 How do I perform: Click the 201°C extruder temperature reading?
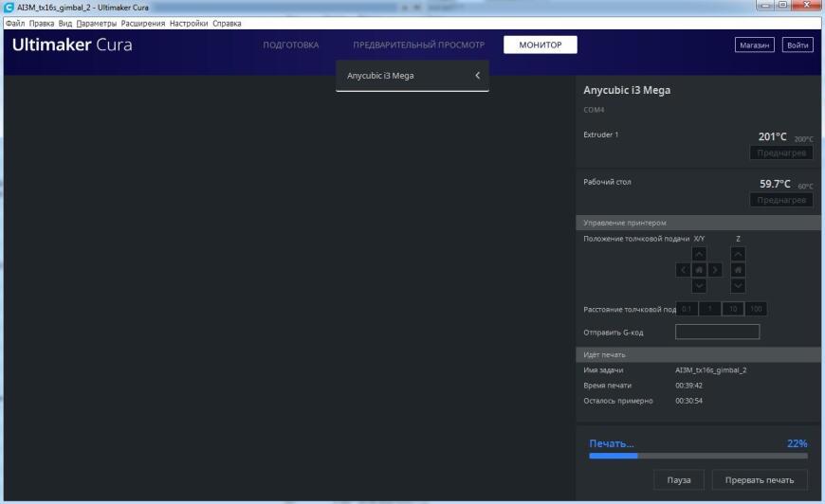tap(773, 136)
